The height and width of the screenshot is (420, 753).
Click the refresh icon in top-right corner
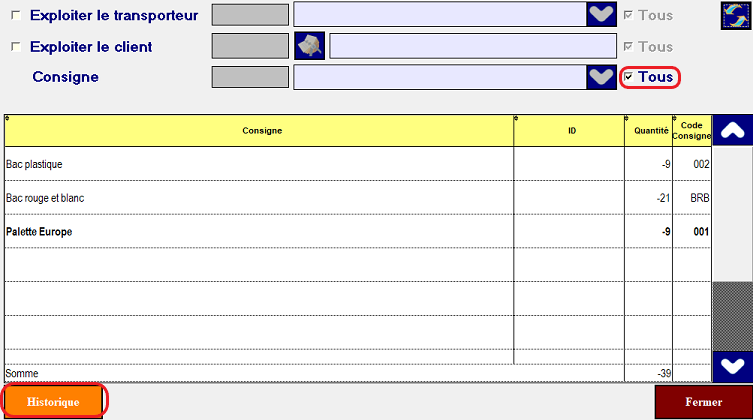click(x=736, y=16)
